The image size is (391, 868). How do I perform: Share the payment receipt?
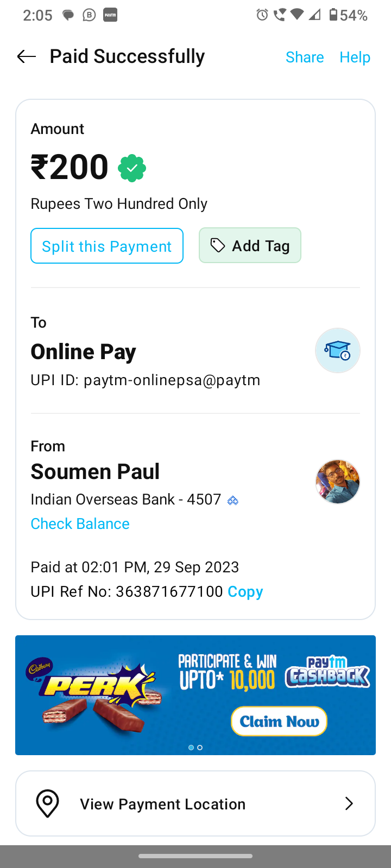(x=305, y=57)
